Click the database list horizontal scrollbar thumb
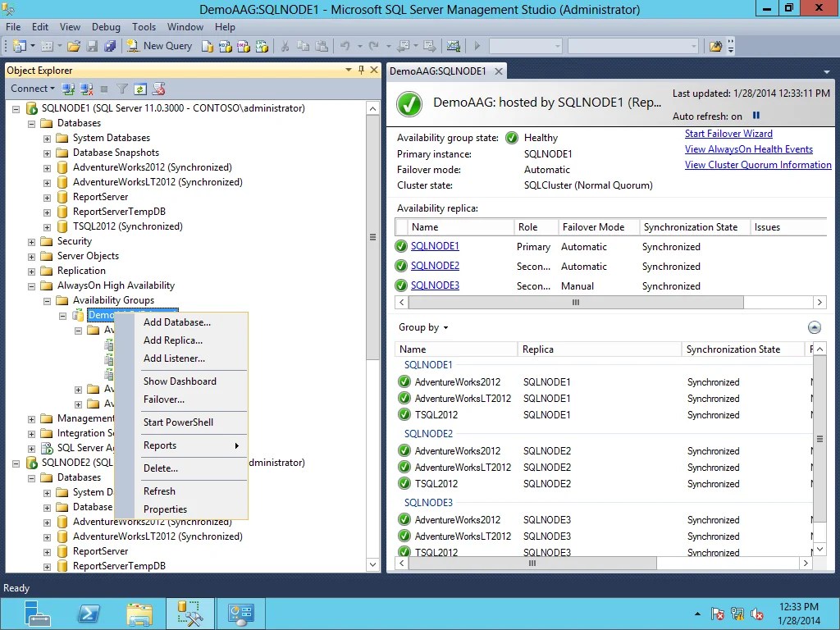Image resolution: width=840 pixels, height=630 pixels. [532, 564]
